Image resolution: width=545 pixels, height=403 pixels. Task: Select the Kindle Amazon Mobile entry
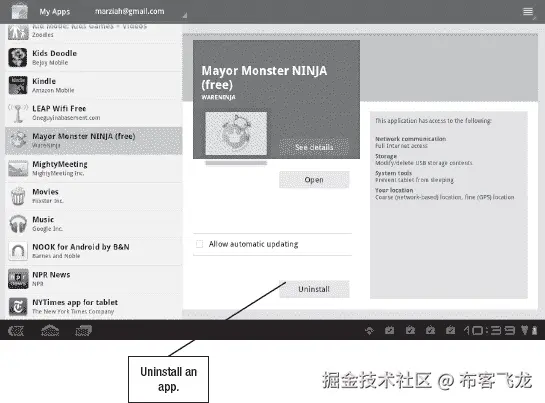[93, 85]
